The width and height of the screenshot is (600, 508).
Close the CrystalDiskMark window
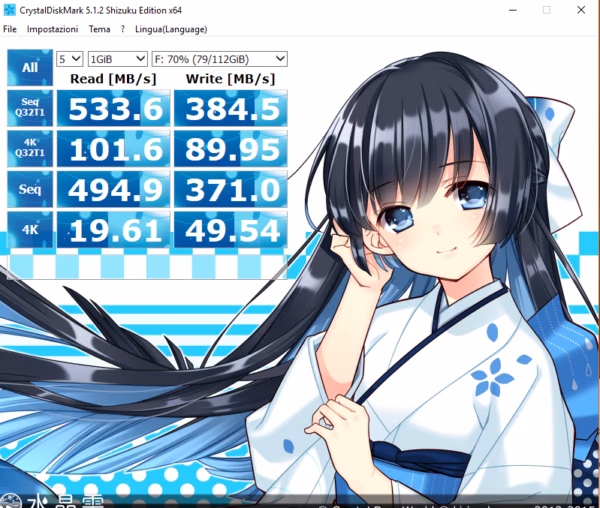click(x=581, y=10)
